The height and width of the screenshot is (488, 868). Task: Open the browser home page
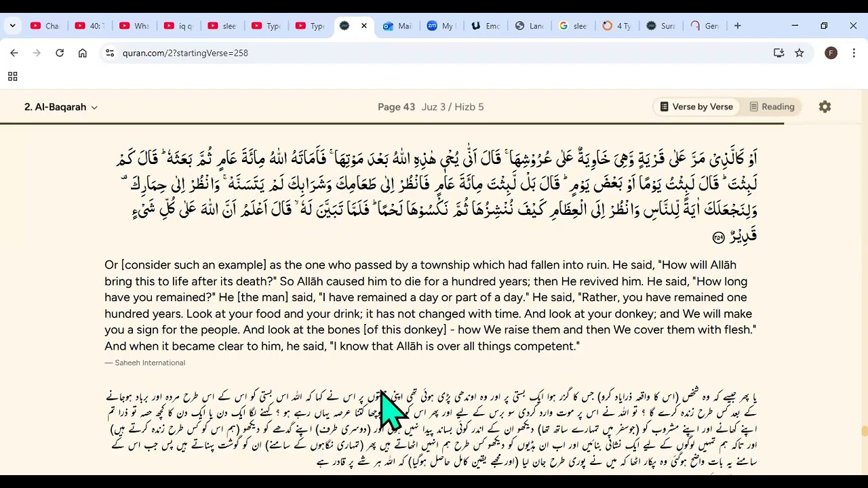coord(83,53)
